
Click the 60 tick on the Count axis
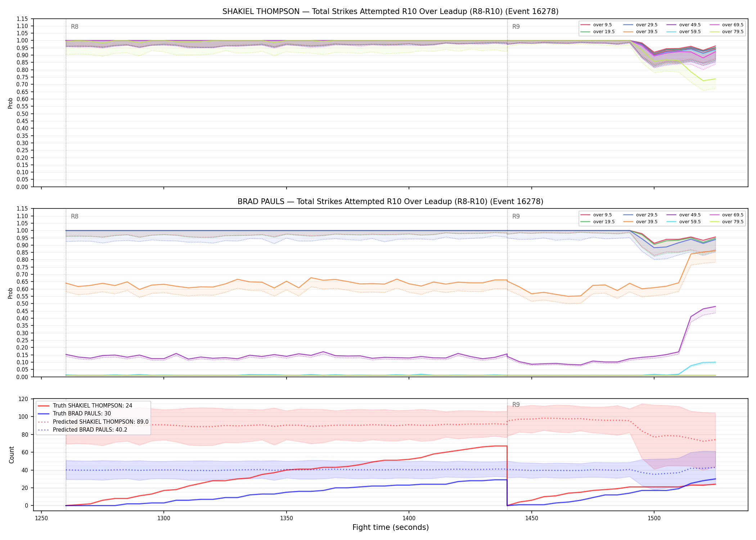(25, 452)
